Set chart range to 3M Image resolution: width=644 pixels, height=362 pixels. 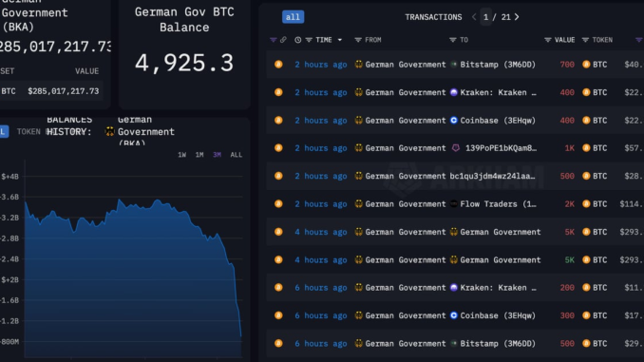coord(217,155)
